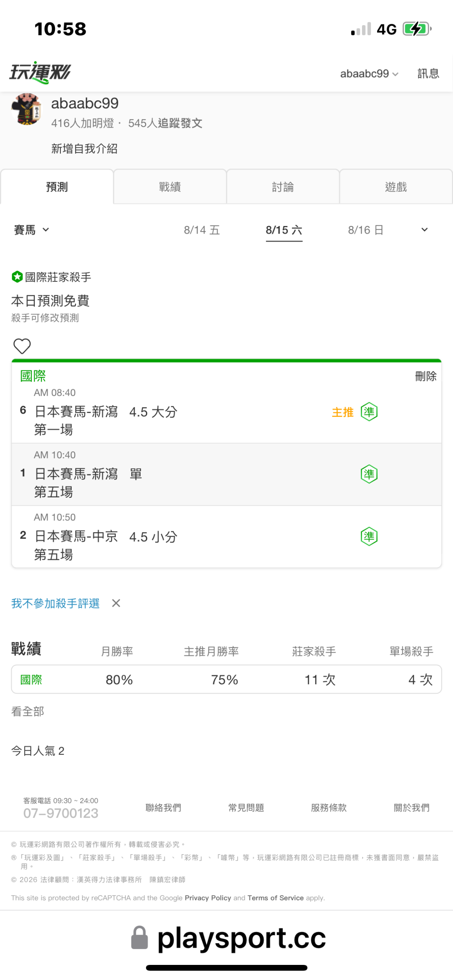Click 刪除 to delete predictions
Image resolution: width=453 pixels, height=980 pixels.
pos(426,376)
